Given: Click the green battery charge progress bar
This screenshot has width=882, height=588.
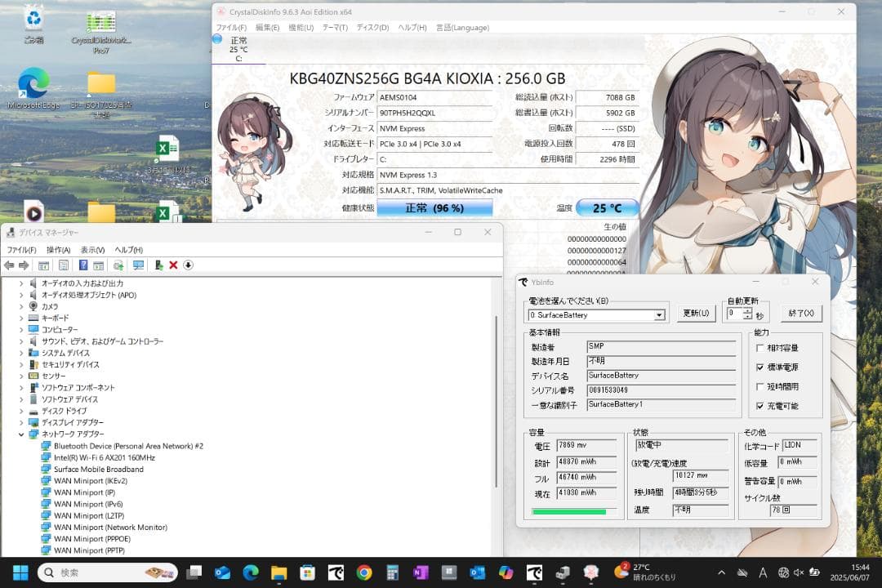Looking at the screenshot, I should (568, 511).
